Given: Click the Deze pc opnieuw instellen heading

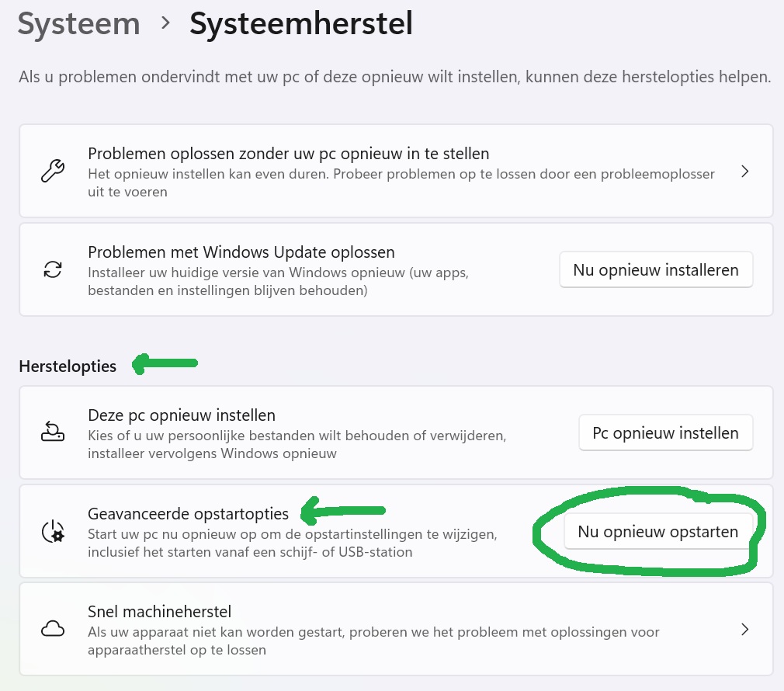Looking at the screenshot, I should click(182, 415).
